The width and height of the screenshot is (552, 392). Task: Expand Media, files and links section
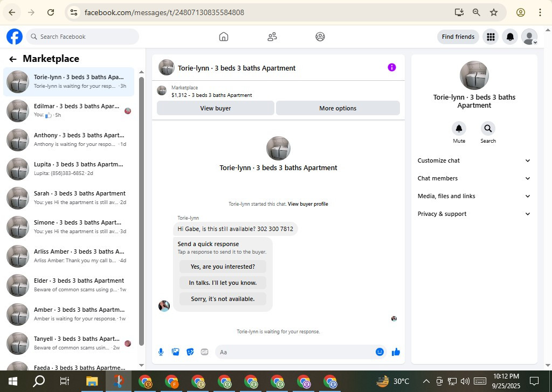[x=474, y=196]
